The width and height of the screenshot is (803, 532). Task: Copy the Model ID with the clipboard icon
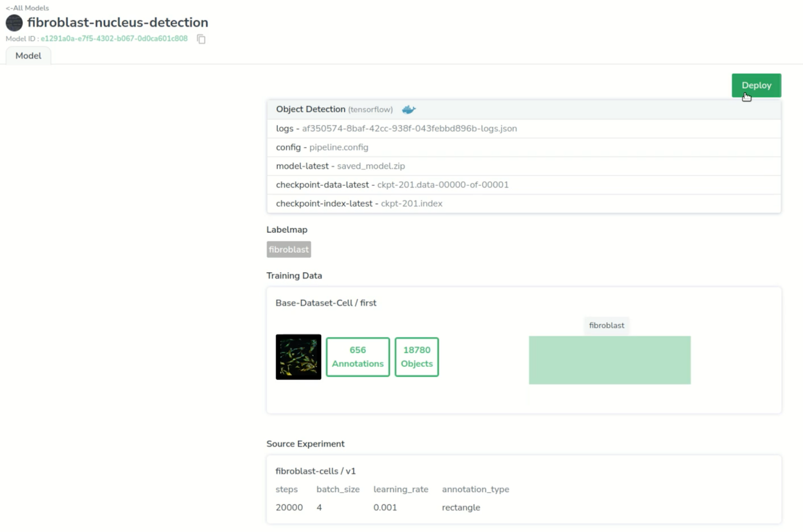point(201,39)
